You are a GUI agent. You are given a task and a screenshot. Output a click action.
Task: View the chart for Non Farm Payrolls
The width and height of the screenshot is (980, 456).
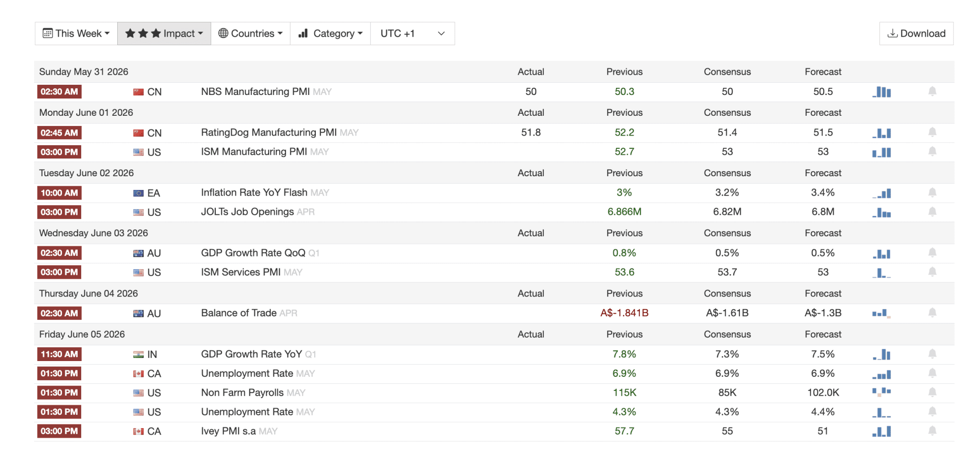[x=881, y=393]
